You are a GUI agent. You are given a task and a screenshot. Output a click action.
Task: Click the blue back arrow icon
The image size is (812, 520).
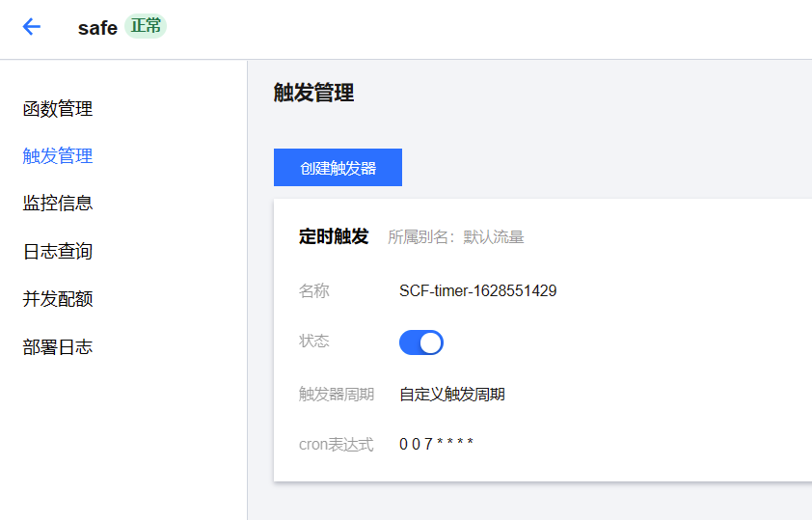[32, 26]
